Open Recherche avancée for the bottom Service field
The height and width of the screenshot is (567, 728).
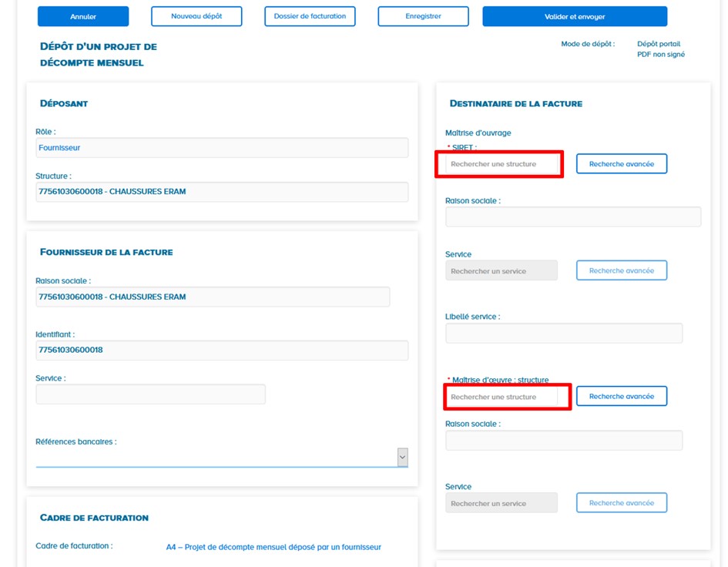pyautogui.click(x=621, y=502)
